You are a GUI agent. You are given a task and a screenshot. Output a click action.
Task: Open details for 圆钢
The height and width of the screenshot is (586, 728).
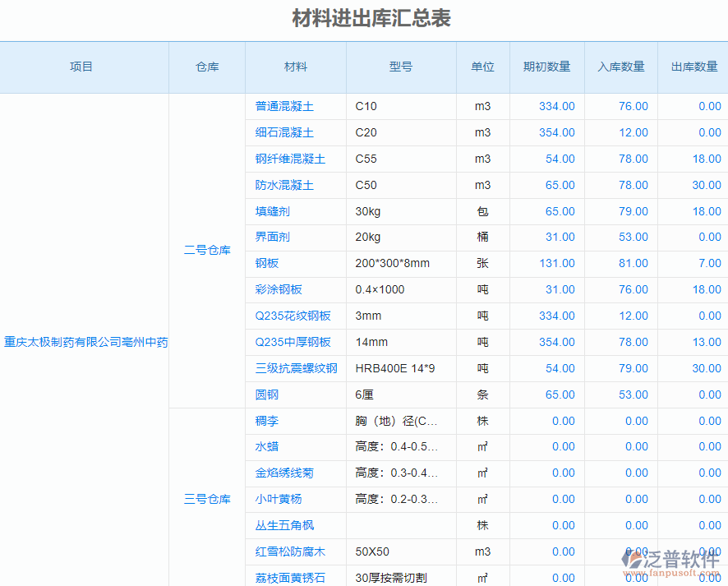[x=266, y=395]
